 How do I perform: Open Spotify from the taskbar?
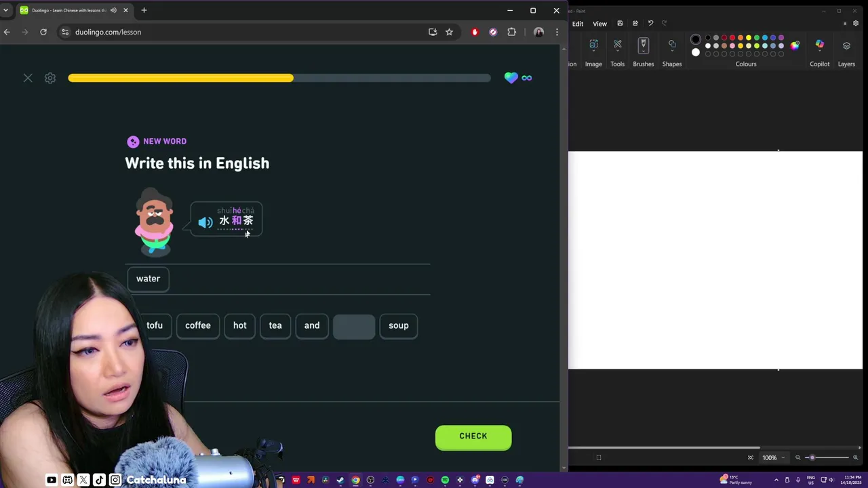[x=445, y=480]
